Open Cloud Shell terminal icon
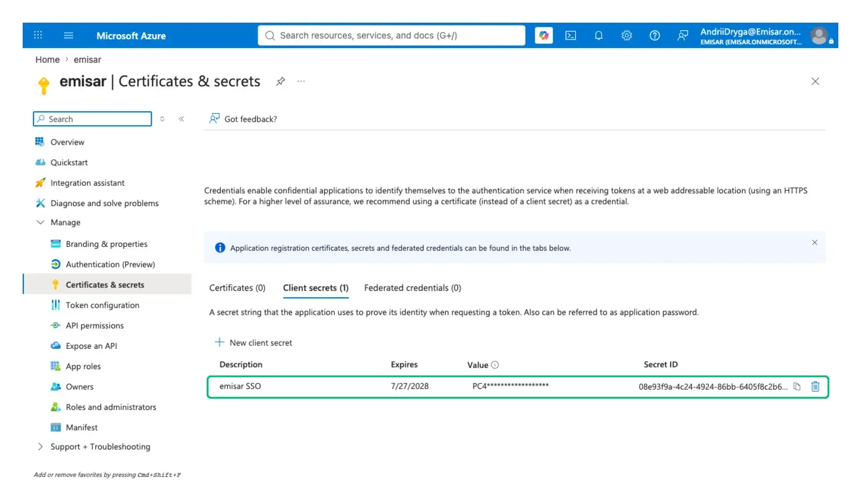The width and height of the screenshot is (861, 504). (x=571, y=35)
